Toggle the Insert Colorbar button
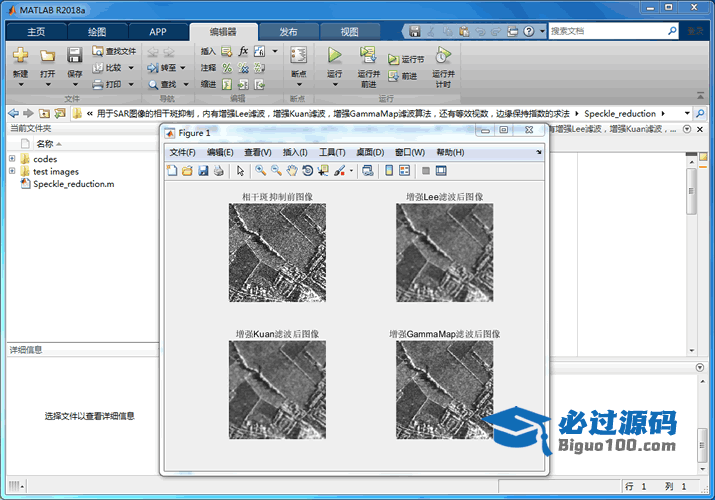The height and width of the screenshot is (500, 715). click(390, 171)
